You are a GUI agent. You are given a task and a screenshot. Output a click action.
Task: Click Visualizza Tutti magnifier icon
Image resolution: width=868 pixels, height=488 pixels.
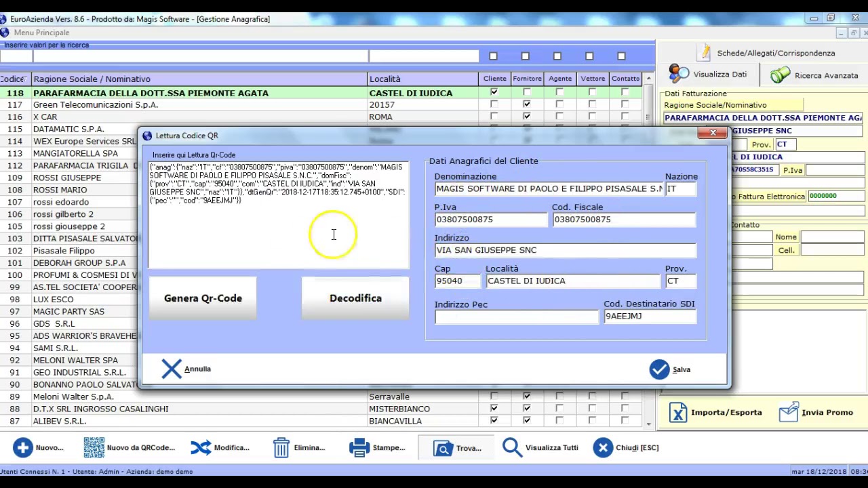pyautogui.click(x=512, y=447)
